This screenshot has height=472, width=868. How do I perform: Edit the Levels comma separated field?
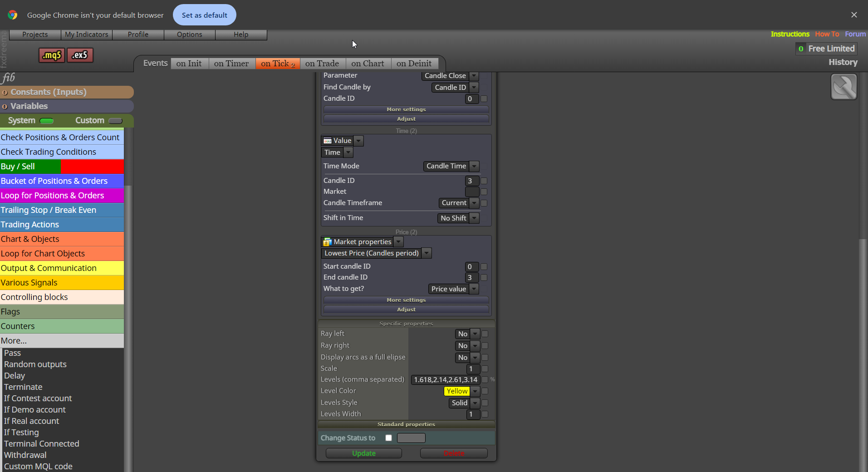pos(446,380)
